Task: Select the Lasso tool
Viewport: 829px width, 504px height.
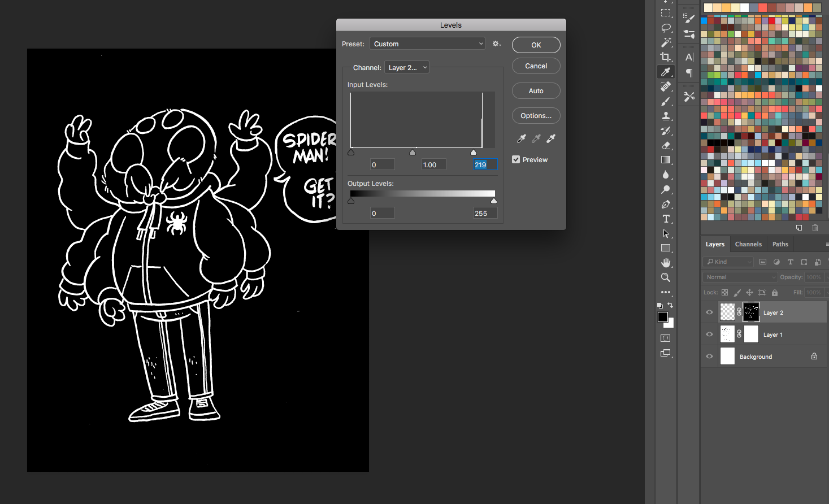Action: [x=666, y=28]
